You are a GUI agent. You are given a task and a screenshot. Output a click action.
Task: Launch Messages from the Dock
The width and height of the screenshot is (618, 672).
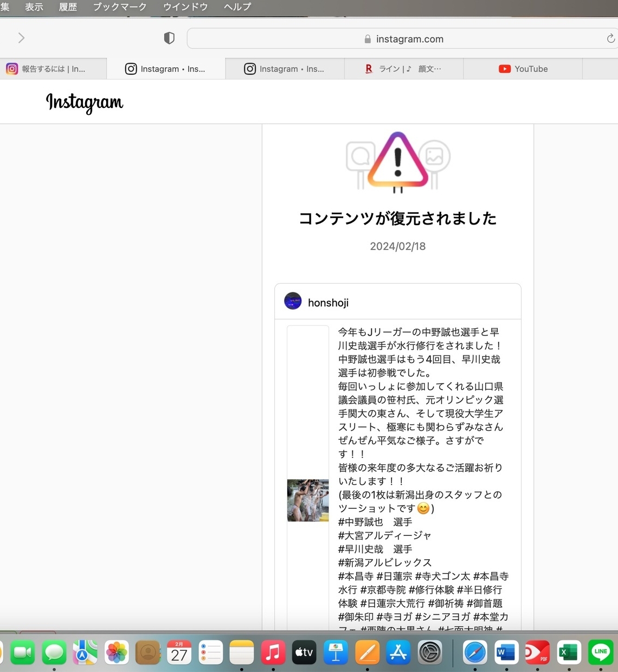54,652
